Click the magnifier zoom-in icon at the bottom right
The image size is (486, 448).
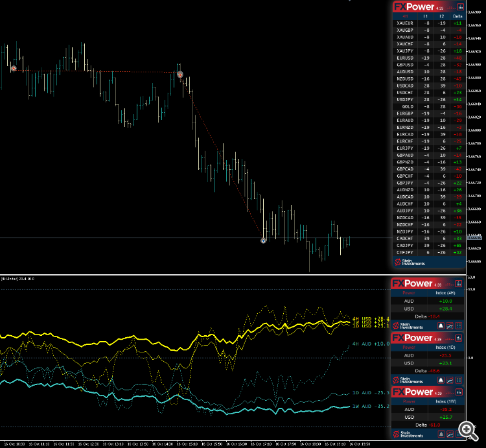point(468,430)
